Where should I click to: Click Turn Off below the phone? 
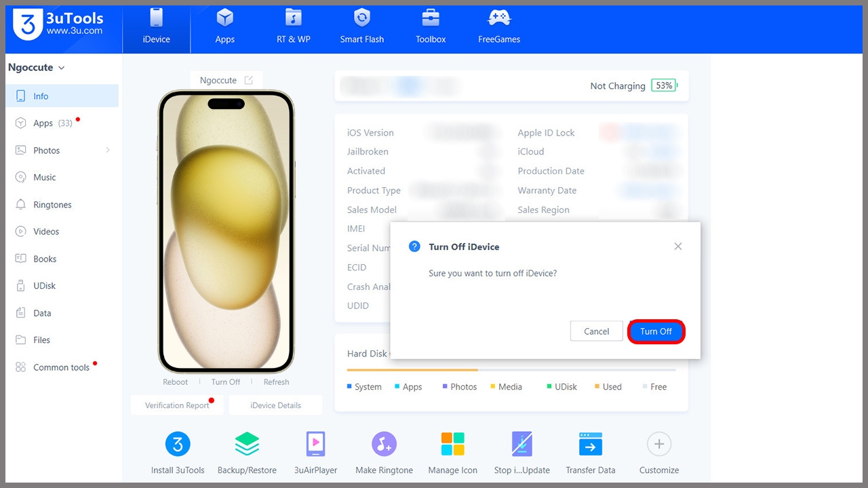(226, 382)
